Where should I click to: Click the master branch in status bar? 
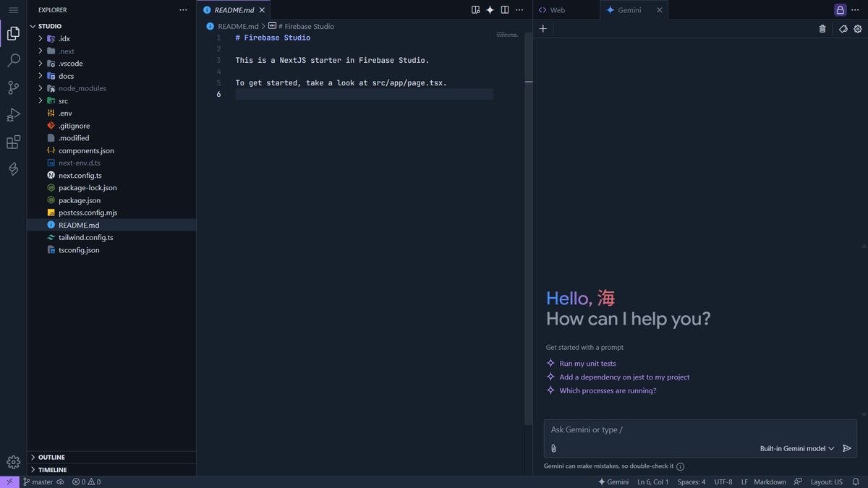[38, 481]
